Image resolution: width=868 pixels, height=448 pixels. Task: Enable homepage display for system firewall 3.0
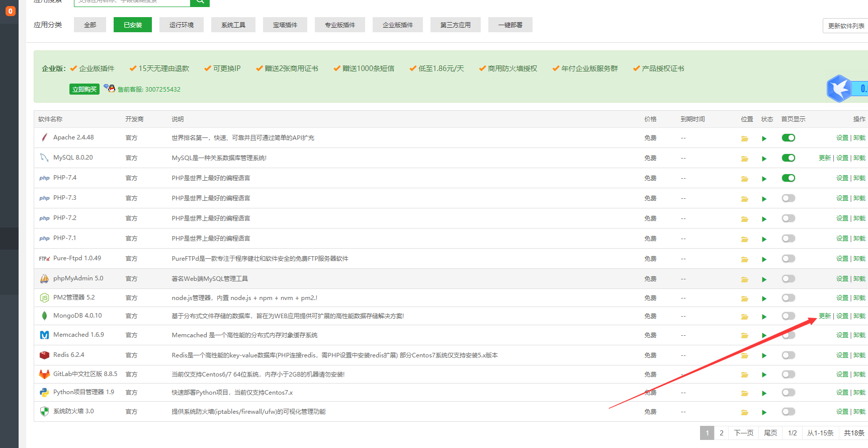tap(789, 412)
